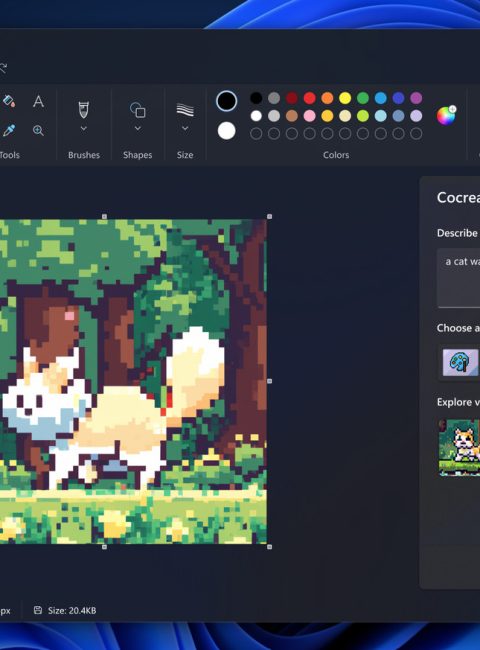Select the Magnifier zoom tool

(38, 131)
